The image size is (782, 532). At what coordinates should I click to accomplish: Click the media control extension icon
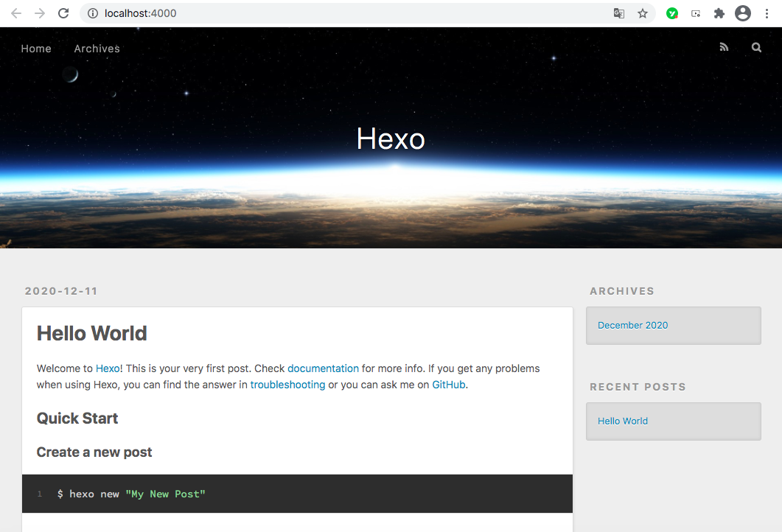point(696,13)
